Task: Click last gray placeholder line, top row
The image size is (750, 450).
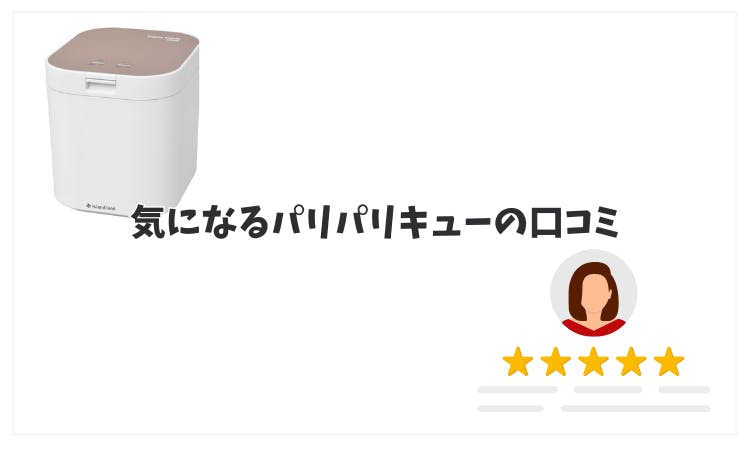Action: (x=684, y=390)
